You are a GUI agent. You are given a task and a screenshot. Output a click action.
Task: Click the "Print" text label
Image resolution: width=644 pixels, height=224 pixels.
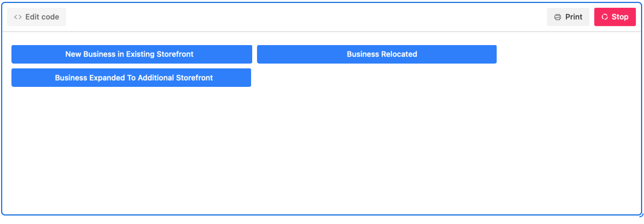coord(573,17)
